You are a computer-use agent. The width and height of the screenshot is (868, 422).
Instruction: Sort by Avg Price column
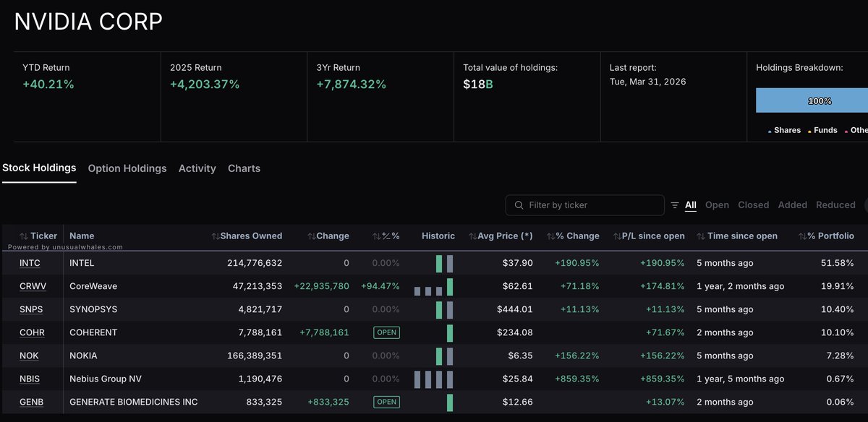click(501, 236)
